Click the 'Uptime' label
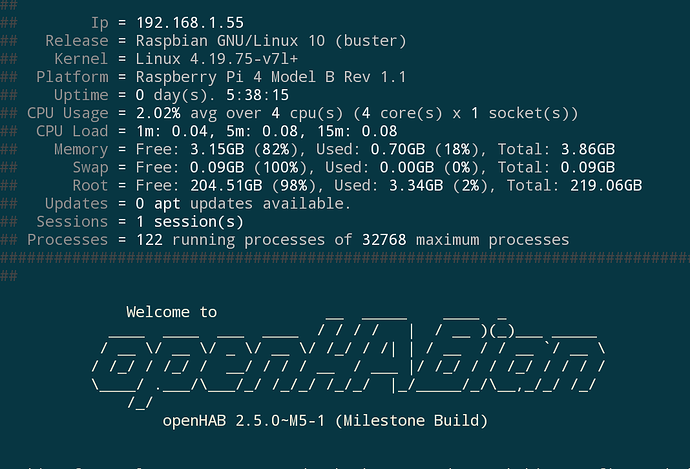The image size is (690, 469). tap(81, 95)
